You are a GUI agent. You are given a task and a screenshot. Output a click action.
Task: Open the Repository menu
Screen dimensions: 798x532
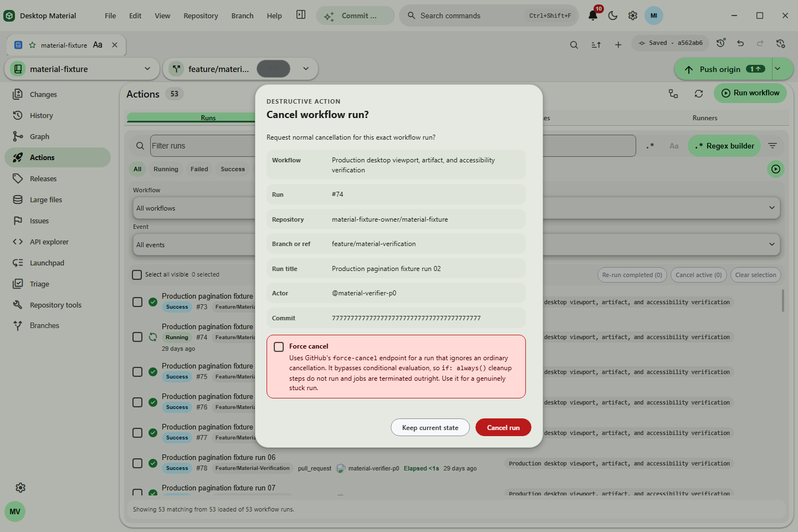201,16
